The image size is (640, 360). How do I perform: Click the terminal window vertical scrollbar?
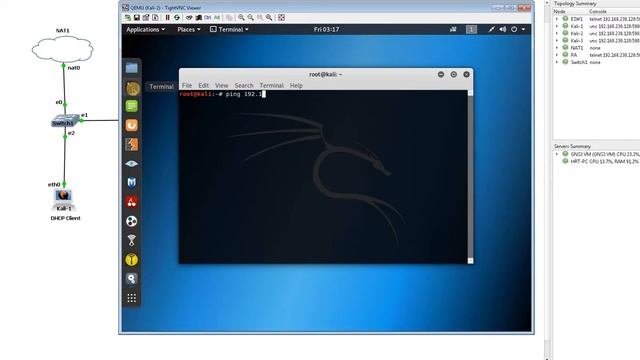[470, 177]
